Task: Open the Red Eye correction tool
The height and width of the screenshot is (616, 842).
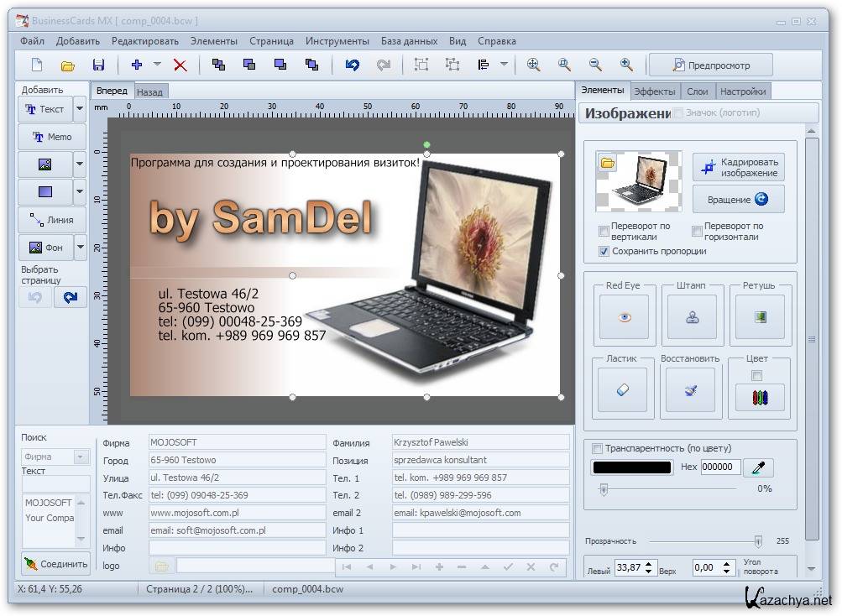Action: coord(624,317)
